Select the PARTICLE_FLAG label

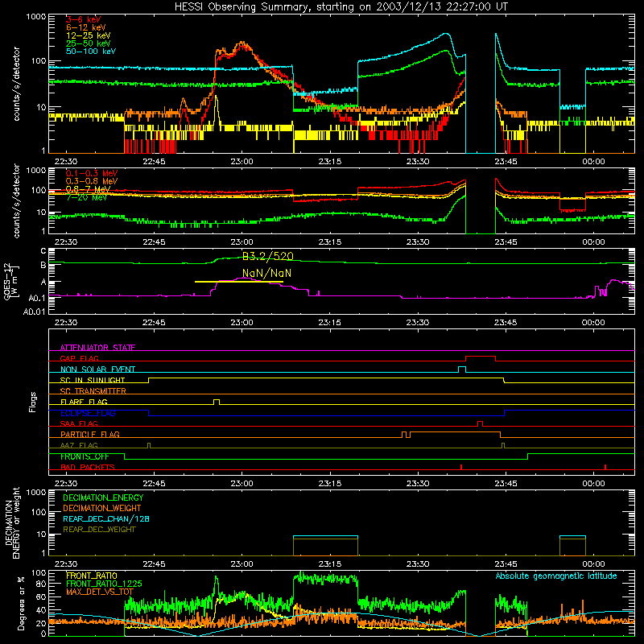pos(90,434)
